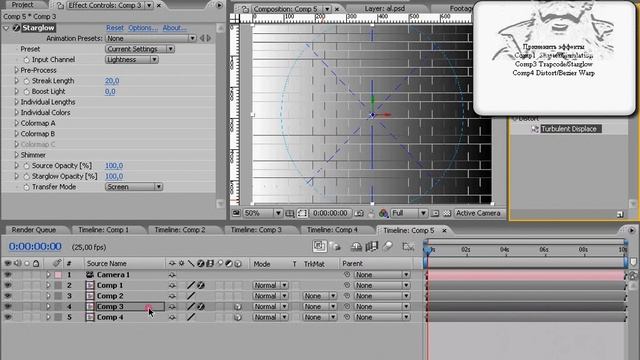
Task: Open the RGB show channel icon
Action: click(383, 213)
